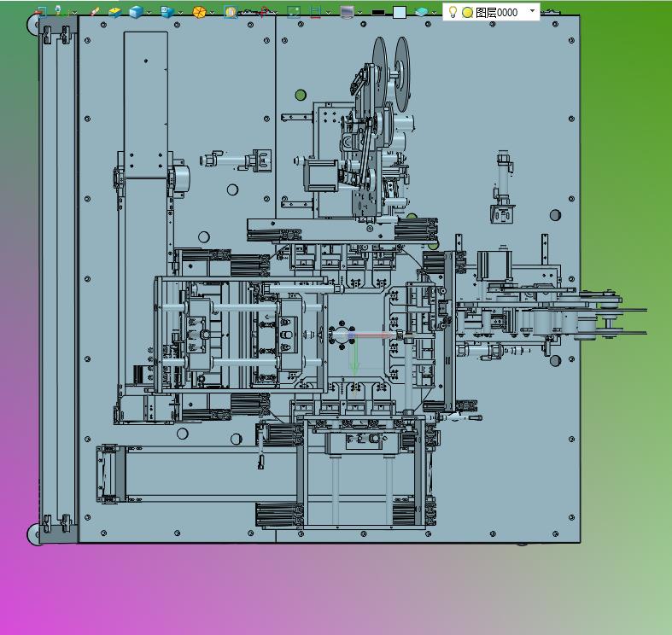Click the orange segmented sphere icon
Image resolution: width=672 pixels, height=635 pixels.
click(199, 12)
